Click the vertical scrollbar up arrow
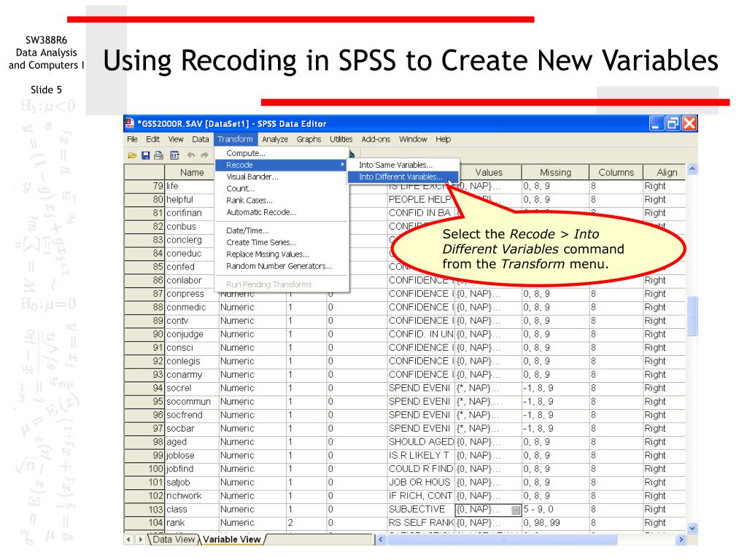 pos(693,169)
